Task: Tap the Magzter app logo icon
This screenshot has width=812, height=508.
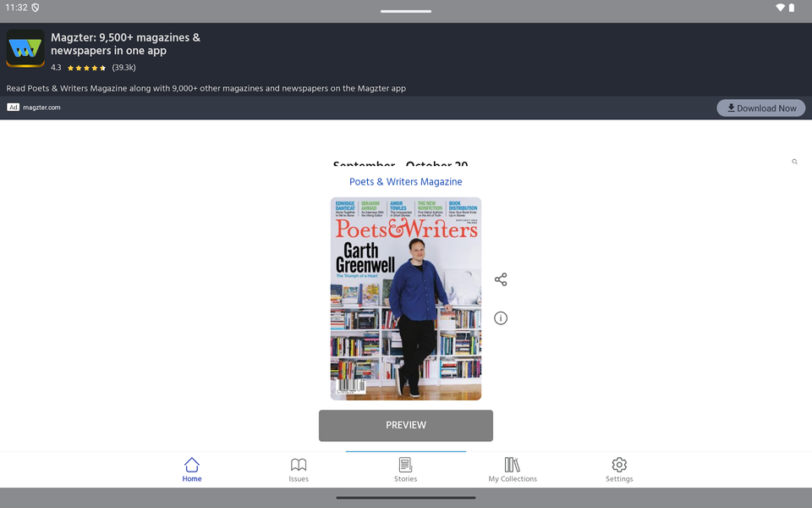Action: tap(25, 48)
